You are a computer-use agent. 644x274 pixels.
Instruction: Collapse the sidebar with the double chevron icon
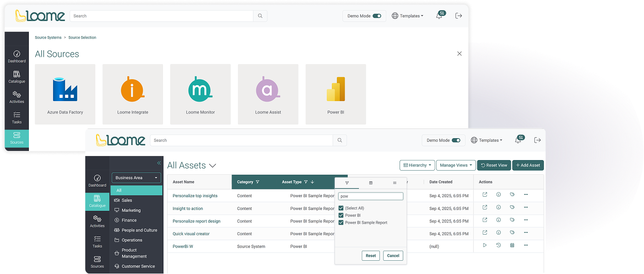tap(159, 163)
